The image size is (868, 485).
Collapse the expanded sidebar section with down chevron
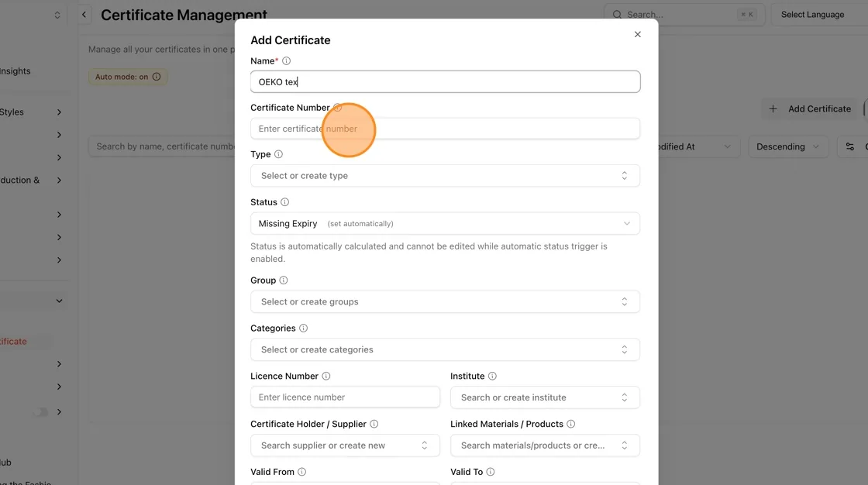click(59, 301)
